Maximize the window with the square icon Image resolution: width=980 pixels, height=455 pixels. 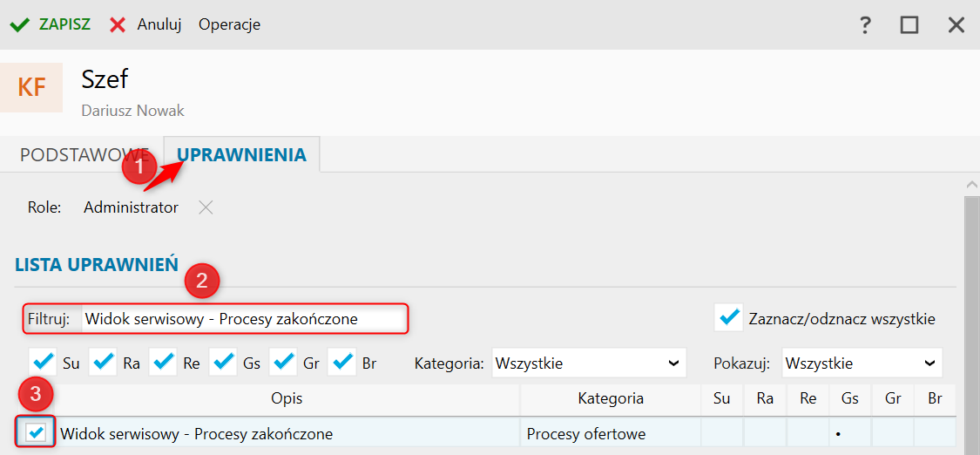[909, 24]
